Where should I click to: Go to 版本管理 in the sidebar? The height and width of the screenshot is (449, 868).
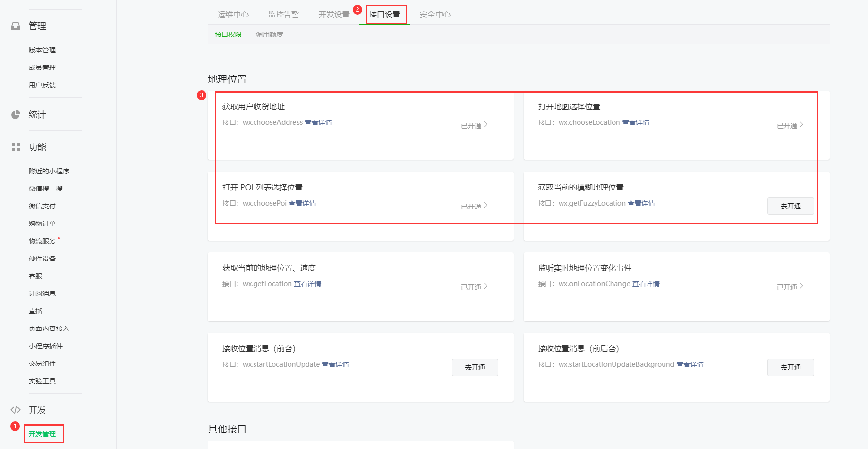tap(42, 50)
